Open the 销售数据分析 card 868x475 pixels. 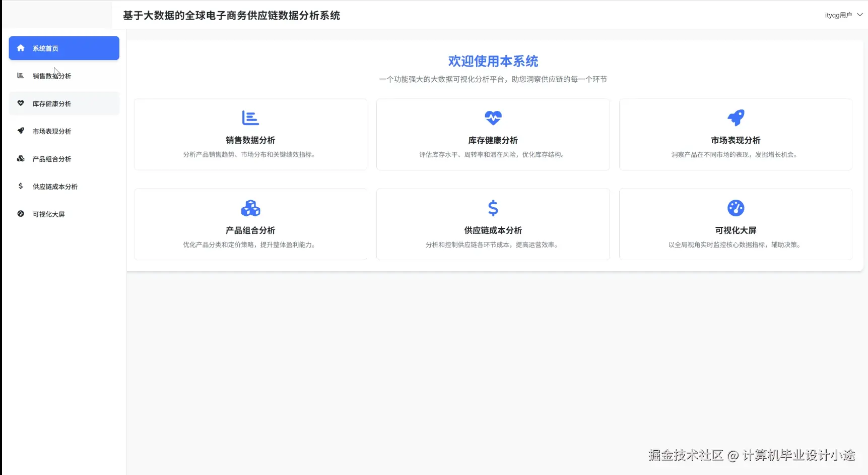point(250,134)
